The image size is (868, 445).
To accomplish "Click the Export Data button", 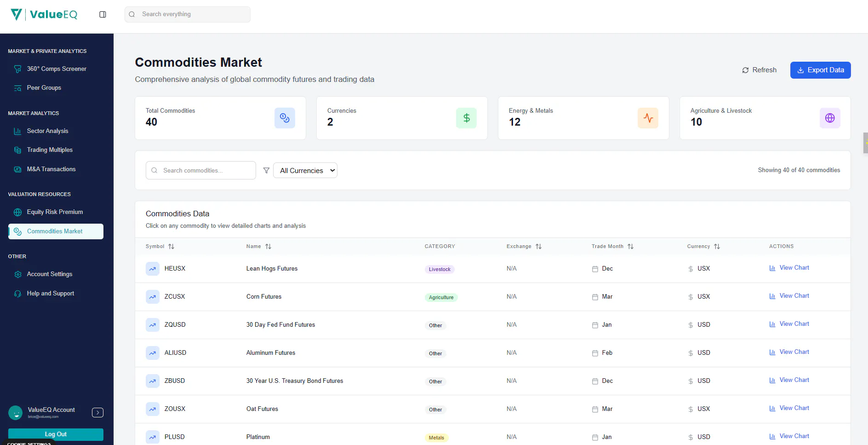I will (x=820, y=70).
